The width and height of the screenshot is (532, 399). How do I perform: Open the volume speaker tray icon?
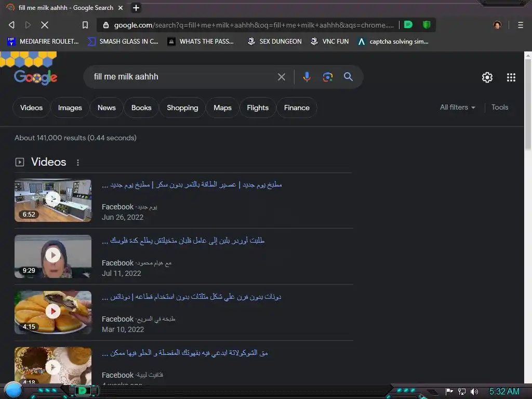[x=474, y=392]
